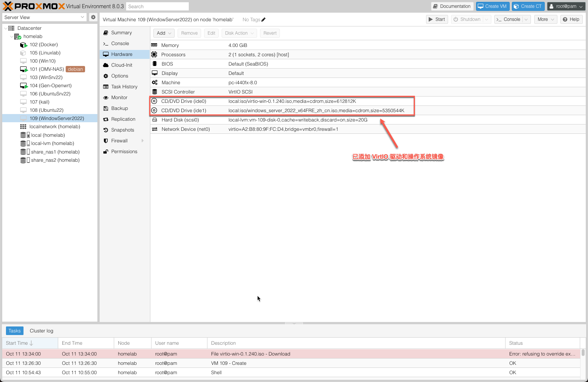Click the CD/DVD Drive (ide1) disc icon
Viewport: 588px width, 382px height.
[x=154, y=111]
